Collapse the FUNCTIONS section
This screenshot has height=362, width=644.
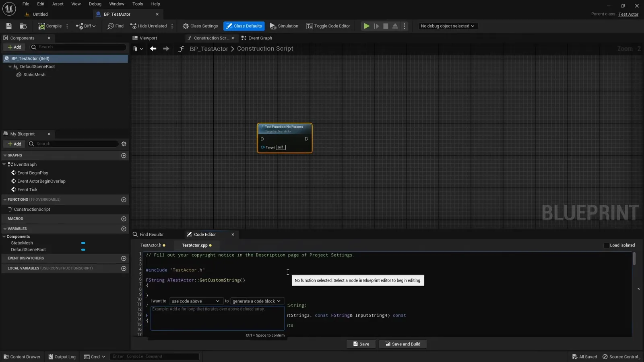pyautogui.click(x=5, y=200)
